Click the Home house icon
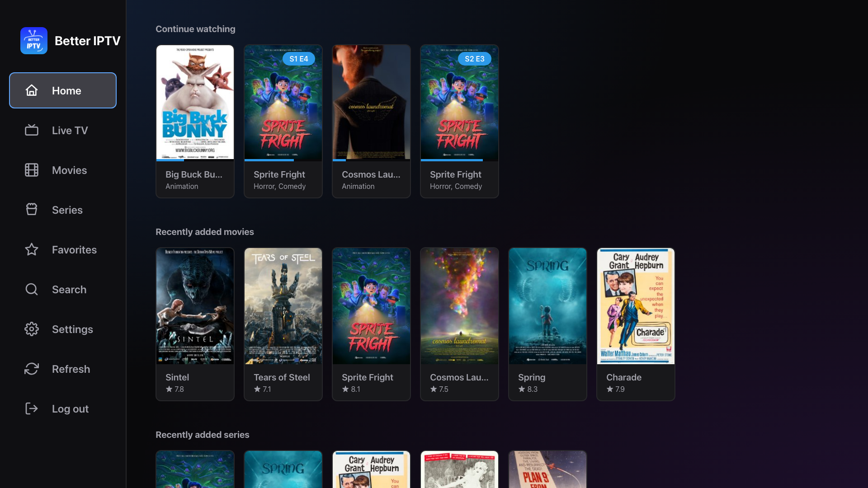Image resolution: width=868 pixels, height=488 pixels. click(32, 90)
